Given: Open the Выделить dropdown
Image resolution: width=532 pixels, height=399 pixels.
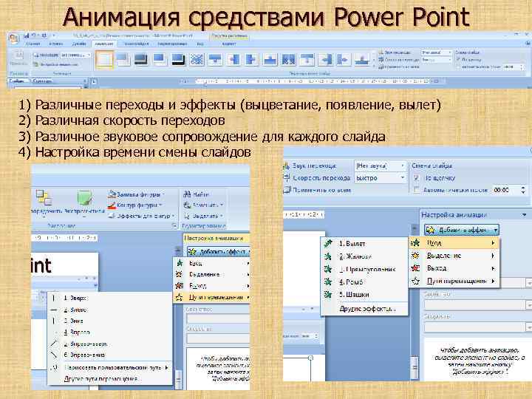Looking at the screenshot, I should pos(203,216).
